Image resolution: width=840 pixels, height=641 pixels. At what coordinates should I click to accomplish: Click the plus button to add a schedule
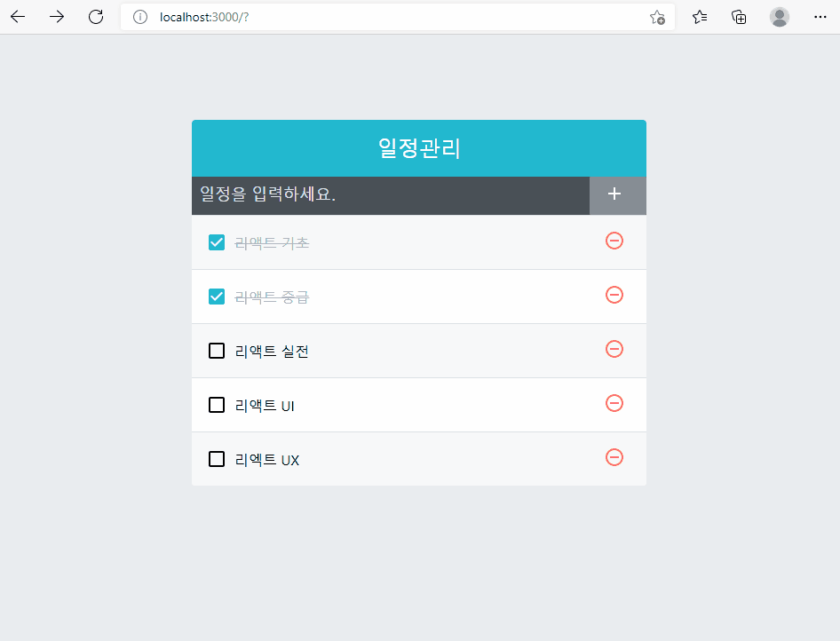(x=618, y=195)
